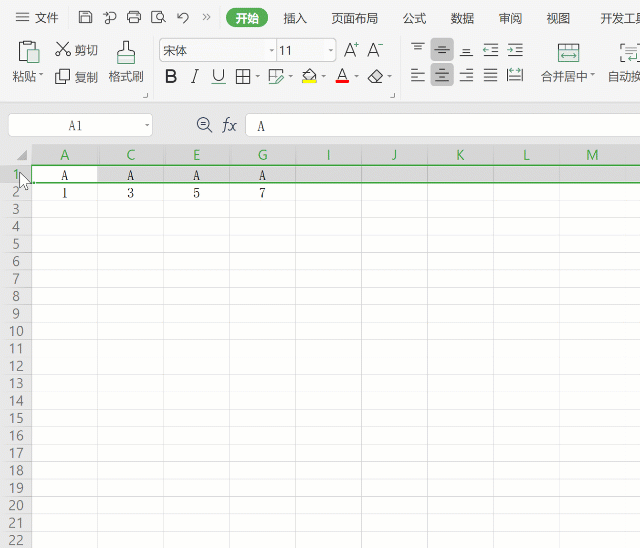Activate the 格式刷 format painter
Viewport: 640px width, 548px height.
click(126, 62)
